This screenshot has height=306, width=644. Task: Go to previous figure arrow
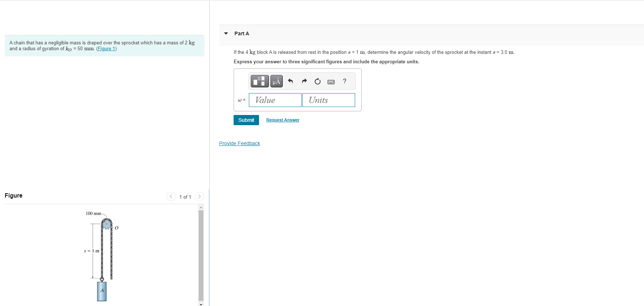coord(171,196)
